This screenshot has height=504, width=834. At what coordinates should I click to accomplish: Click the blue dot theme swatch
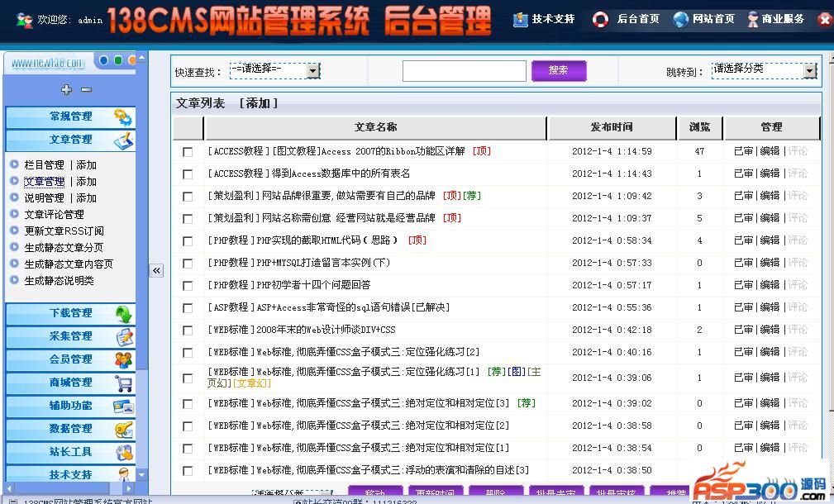103,60
